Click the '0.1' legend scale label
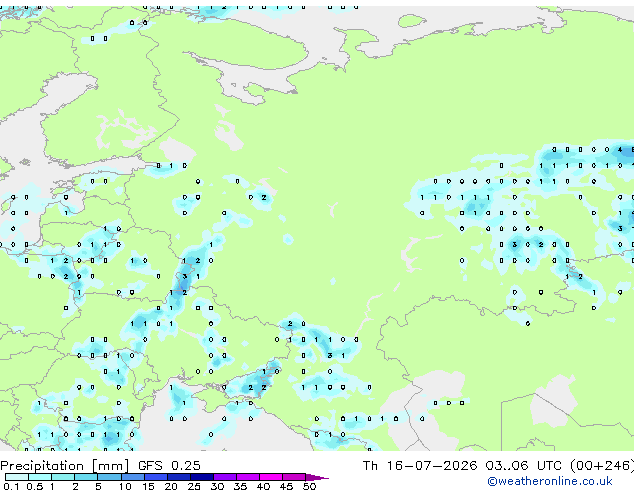This screenshot has height=490, width=634. (x=11, y=486)
